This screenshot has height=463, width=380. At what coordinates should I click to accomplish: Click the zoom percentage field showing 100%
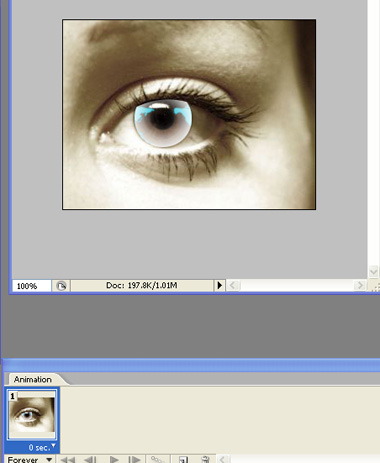tap(32, 286)
